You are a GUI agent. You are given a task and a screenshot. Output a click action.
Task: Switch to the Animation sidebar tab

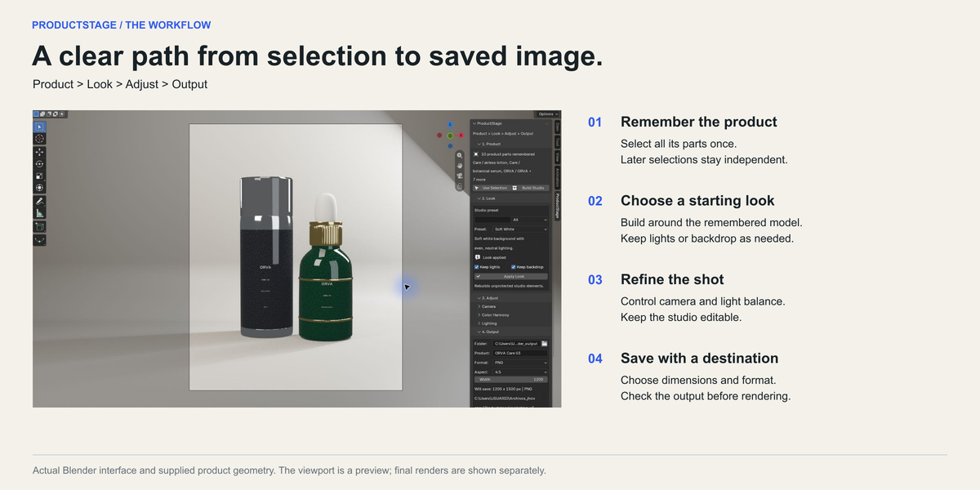coord(557,177)
